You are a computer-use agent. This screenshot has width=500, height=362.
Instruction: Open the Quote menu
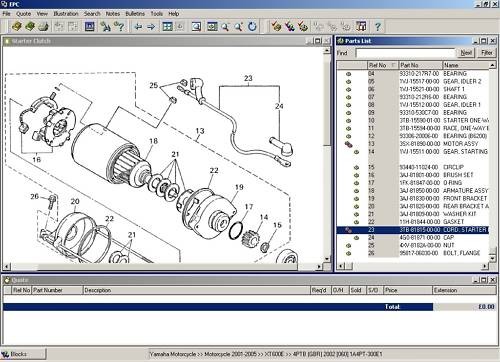point(23,14)
